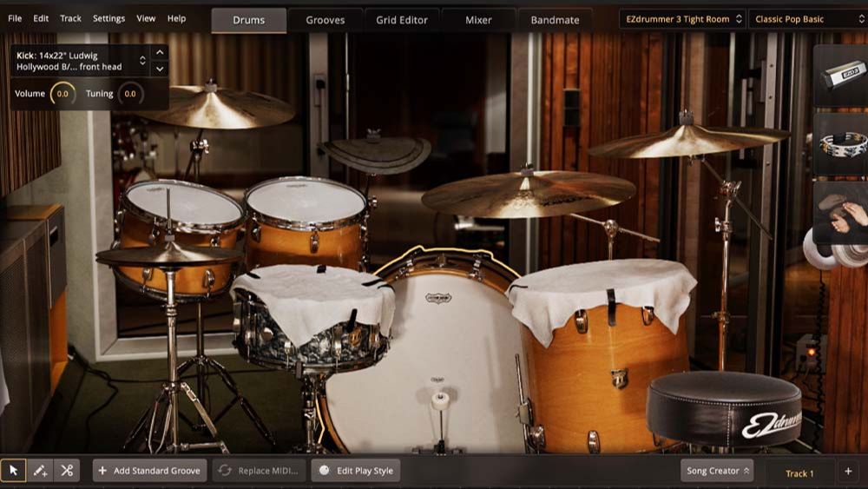Click the Tuning knob
Image resolution: width=868 pixels, height=489 pixels.
pyautogui.click(x=130, y=94)
